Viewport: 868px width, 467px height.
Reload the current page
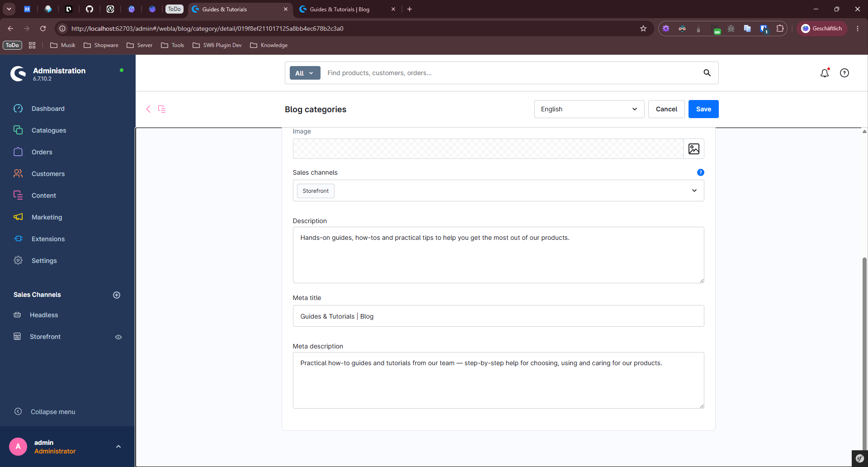point(43,29)
